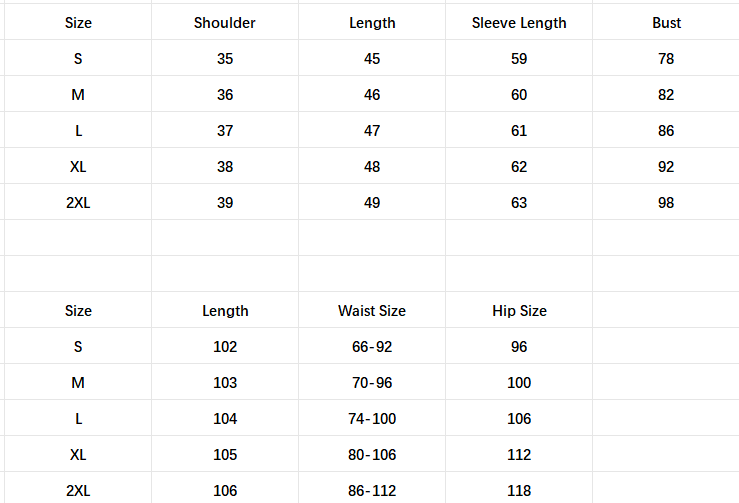Click the length cell showing 105
Image resolution: width=739 pixels, height=503 pixels.
click(225, 455)
